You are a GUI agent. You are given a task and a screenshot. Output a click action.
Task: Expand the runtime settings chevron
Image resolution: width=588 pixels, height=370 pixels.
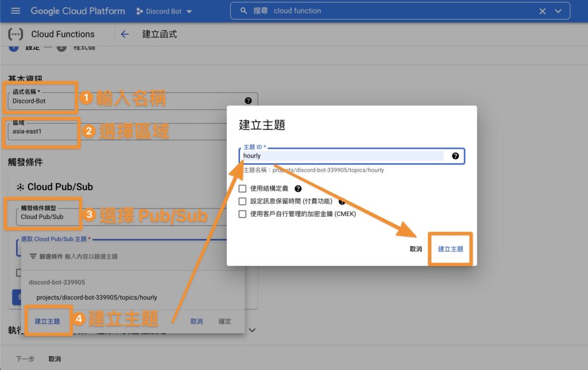click(x=252, y=330)
